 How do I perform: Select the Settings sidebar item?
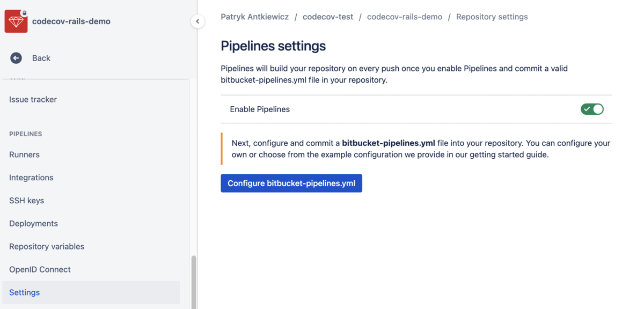coord(25,293)
